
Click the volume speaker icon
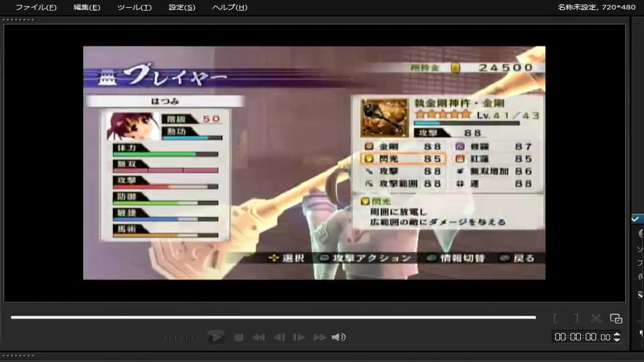click(339, 337)
